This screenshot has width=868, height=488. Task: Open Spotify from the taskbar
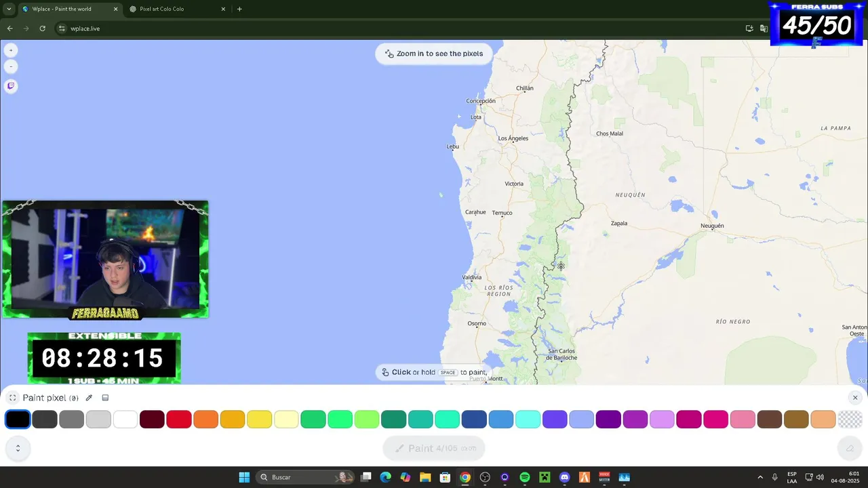[525, 477]
